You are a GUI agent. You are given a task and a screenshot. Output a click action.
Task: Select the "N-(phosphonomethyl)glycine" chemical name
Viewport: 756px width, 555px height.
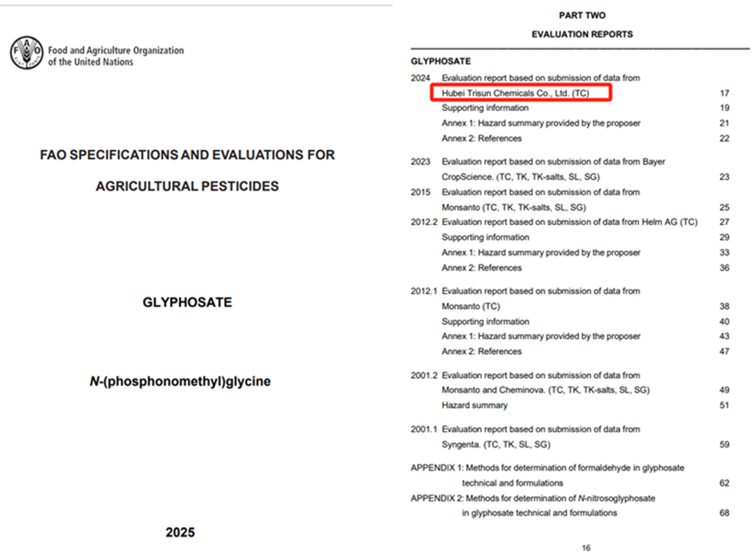point(180,381)
